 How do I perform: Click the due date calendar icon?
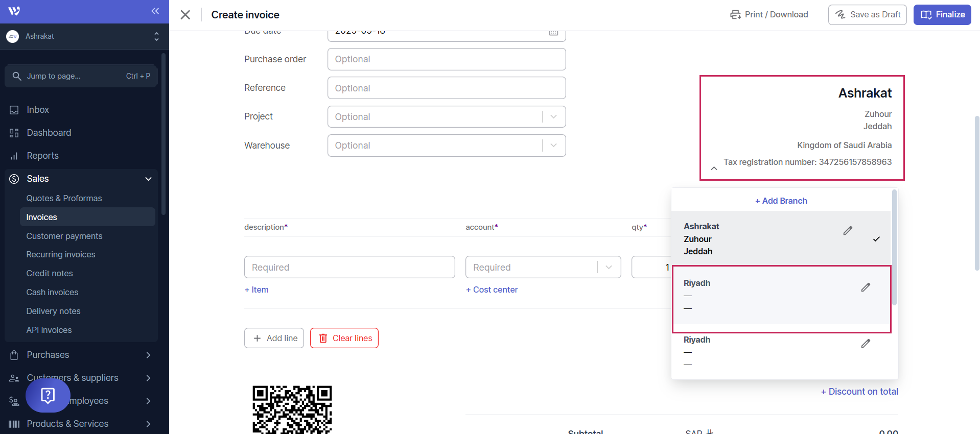pos(553,33)
